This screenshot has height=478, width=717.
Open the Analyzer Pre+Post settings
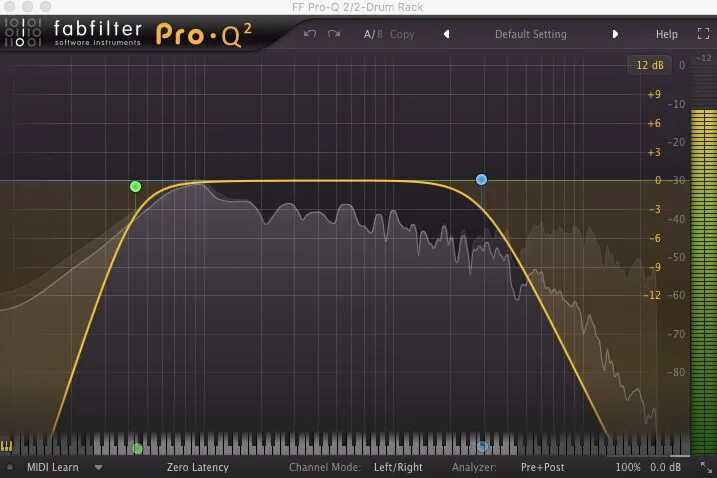click(x=542, y=467)
